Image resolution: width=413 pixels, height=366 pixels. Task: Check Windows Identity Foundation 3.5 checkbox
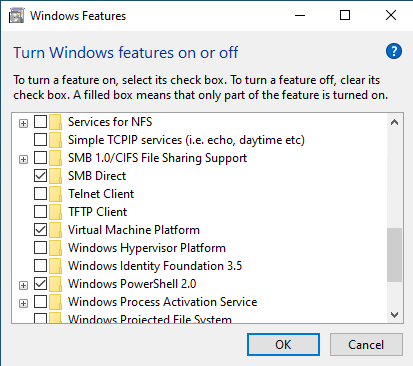(40, 266)
